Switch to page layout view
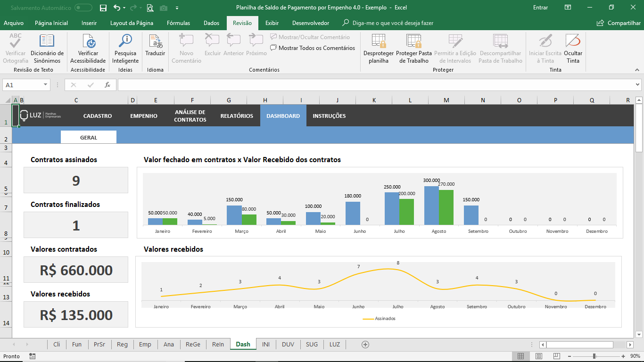Image resolution: width=644 pixels, height=362 pixels. coord(539,356)
